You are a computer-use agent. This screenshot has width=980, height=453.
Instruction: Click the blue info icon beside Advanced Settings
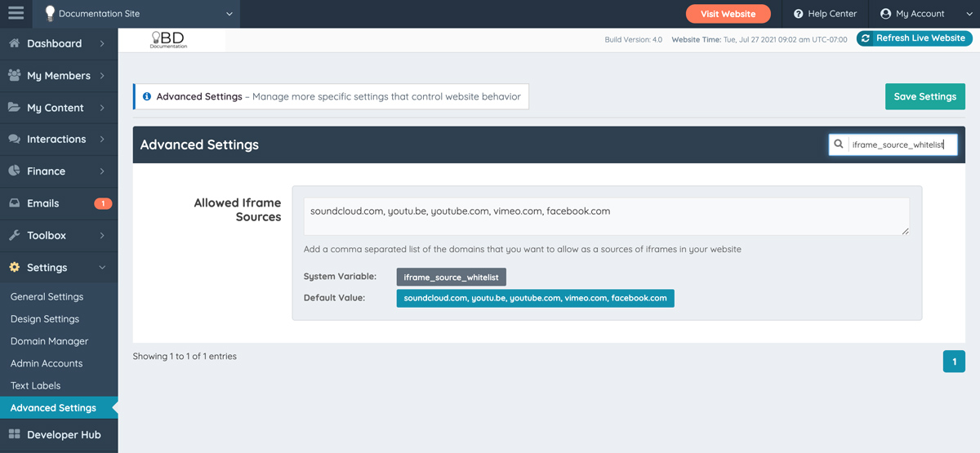point(147,96)
